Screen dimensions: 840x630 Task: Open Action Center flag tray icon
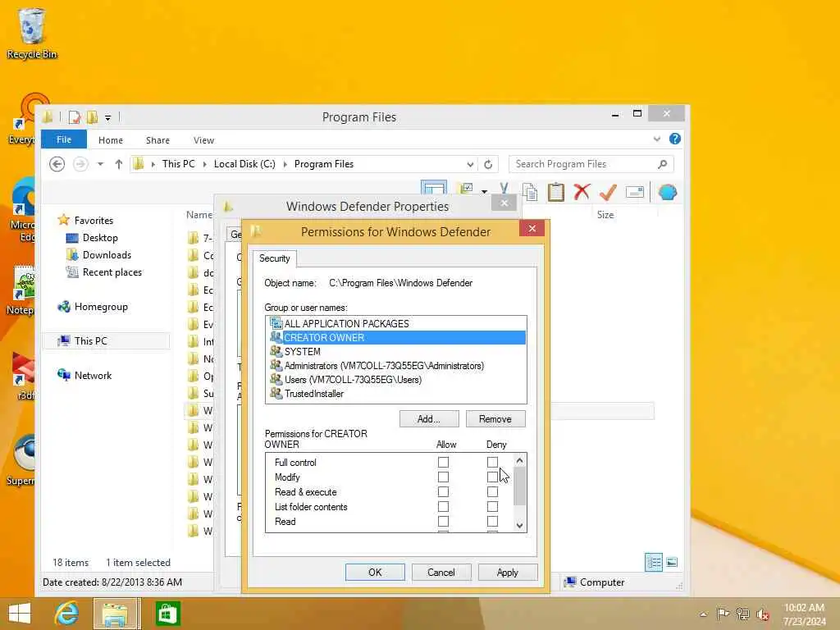pos(723,614)
